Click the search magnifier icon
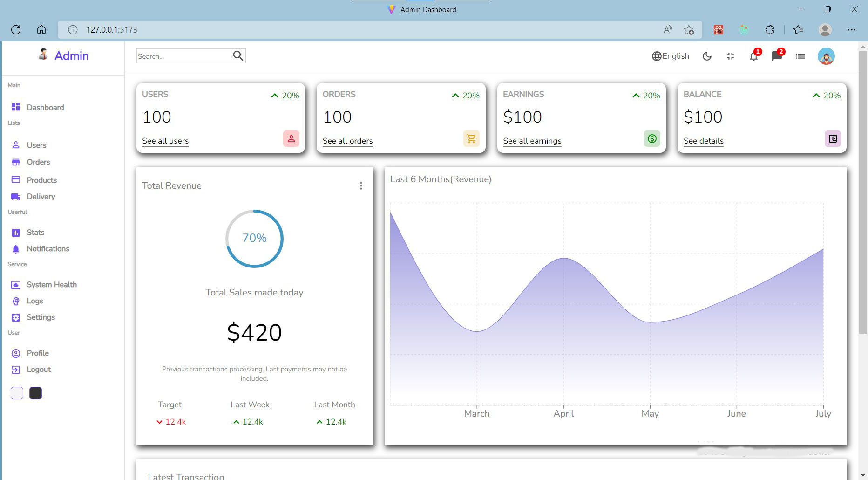This screenshot has width=868, height=480. point(238,56)
